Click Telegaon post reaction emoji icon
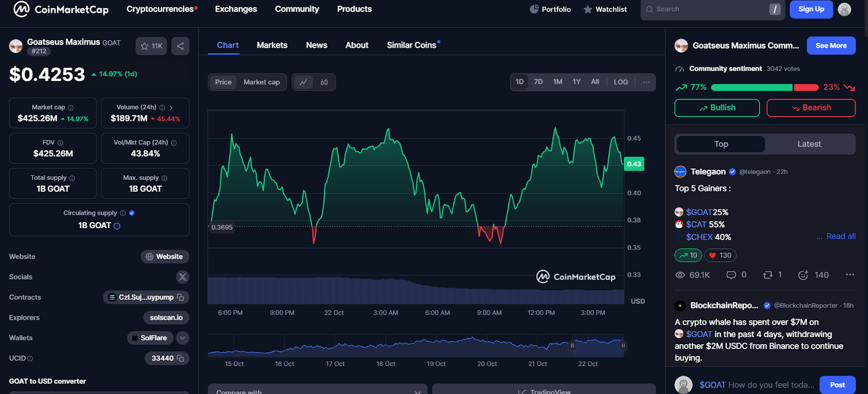Screen dimensions: 868x394 click(803, 275)
